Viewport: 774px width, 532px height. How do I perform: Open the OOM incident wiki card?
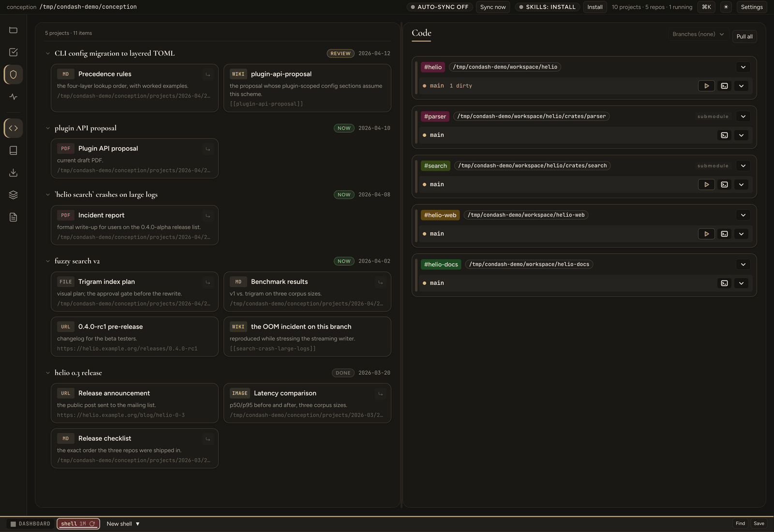(x=307, y=337)
